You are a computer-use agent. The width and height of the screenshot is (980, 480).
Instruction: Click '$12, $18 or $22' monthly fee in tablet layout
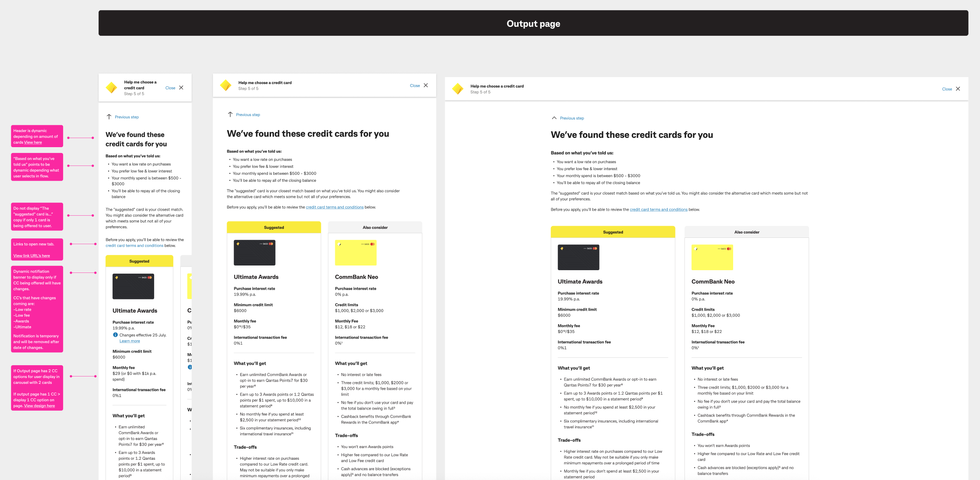pyautogui.click(x=350, y=327)
